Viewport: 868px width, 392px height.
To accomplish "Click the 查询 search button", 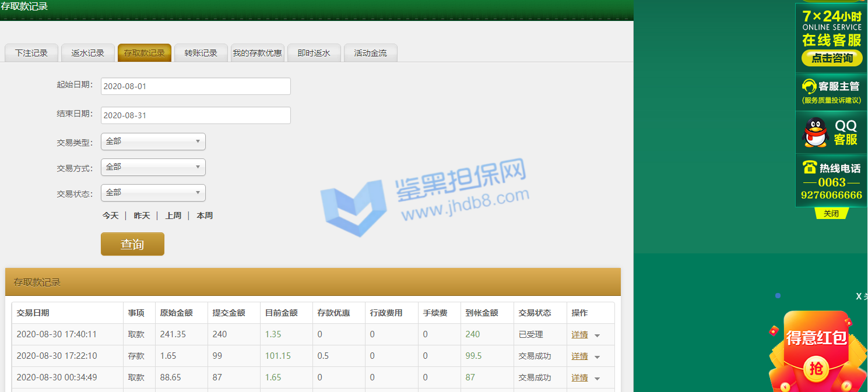I will point(132,244).
